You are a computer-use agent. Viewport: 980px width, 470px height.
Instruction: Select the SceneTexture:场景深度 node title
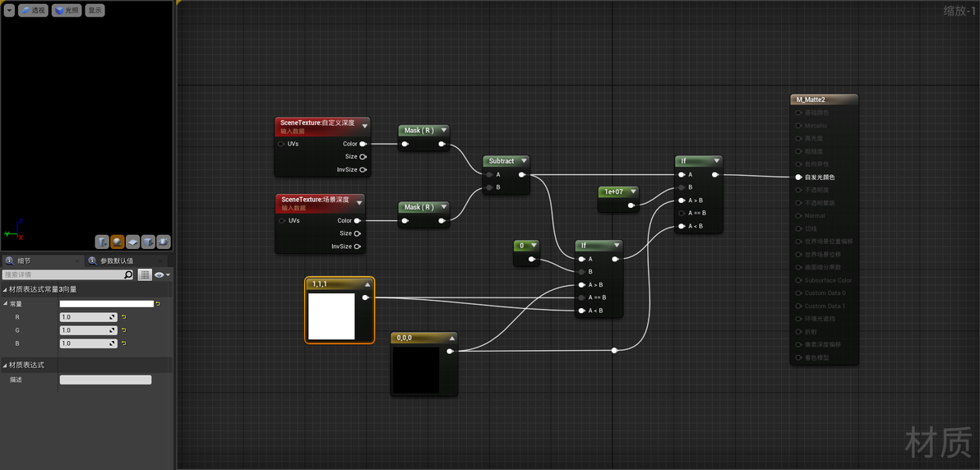pyautogui.click(x=315, y=200)
